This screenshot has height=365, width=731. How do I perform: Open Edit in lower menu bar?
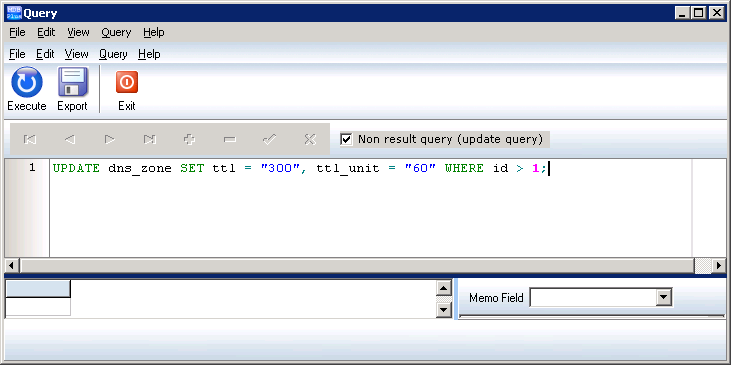click(x=45, y=54)
